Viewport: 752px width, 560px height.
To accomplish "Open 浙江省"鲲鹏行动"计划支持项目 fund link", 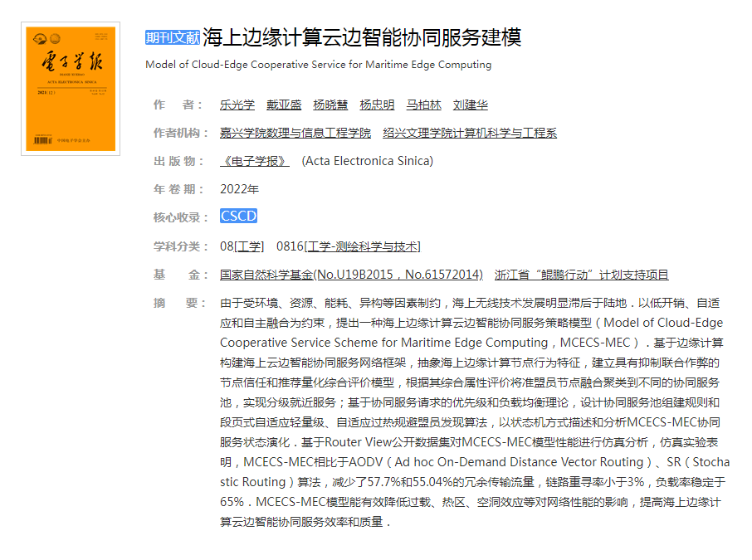I will point(581,275).
